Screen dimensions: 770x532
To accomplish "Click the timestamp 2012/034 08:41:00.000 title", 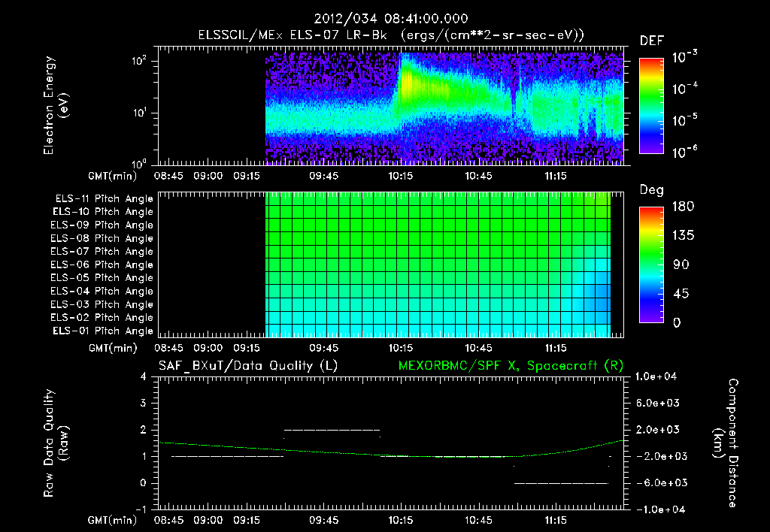I will coord(391,19).
